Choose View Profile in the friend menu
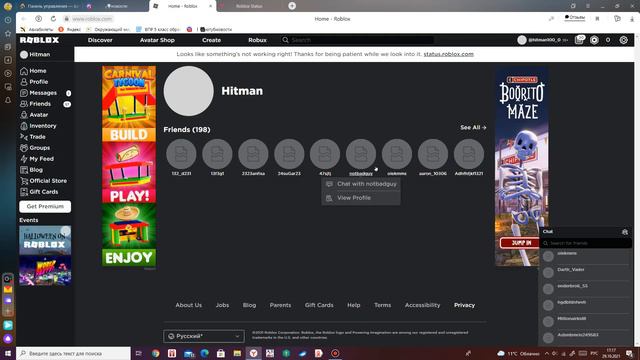 click(361, 198)
